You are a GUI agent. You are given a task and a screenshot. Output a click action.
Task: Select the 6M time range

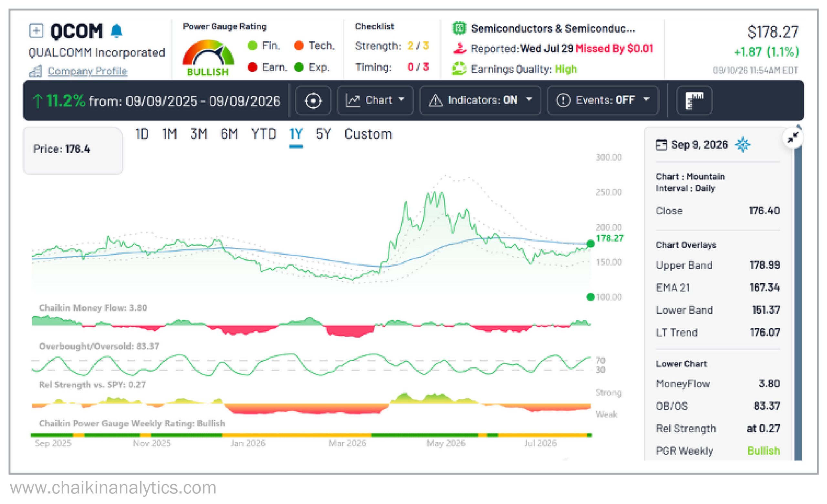229,134
